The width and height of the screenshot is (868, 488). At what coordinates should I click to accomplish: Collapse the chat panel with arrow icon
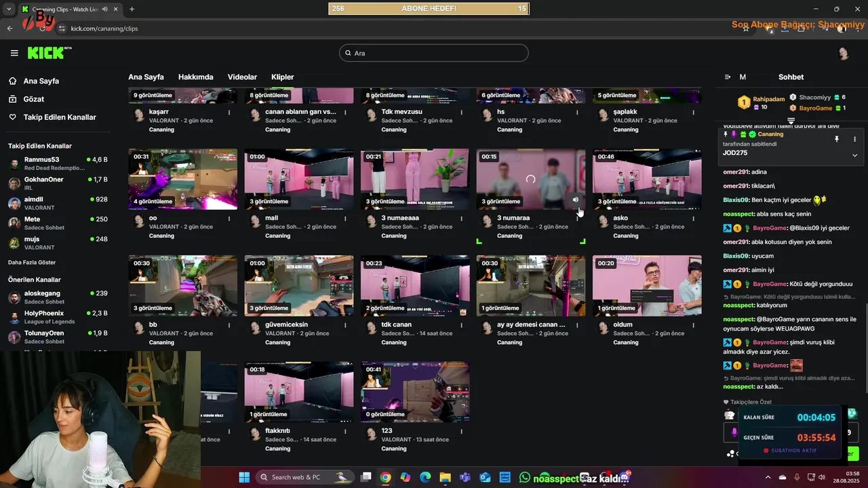pos(728,77)
